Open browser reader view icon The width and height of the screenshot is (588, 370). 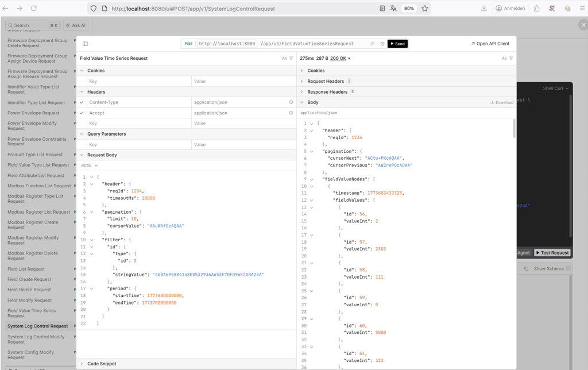click(x=382, y=8)
